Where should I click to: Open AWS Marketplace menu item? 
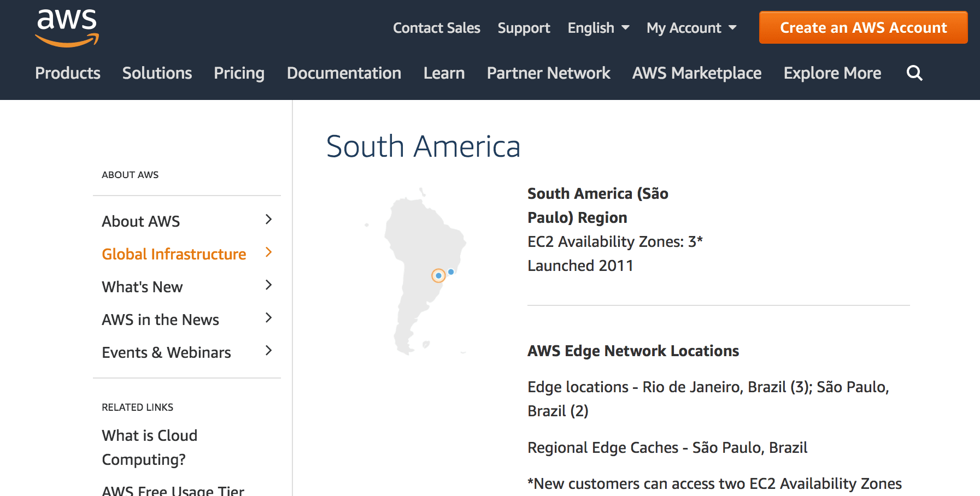pyautogui.click(x=697, y=73)
